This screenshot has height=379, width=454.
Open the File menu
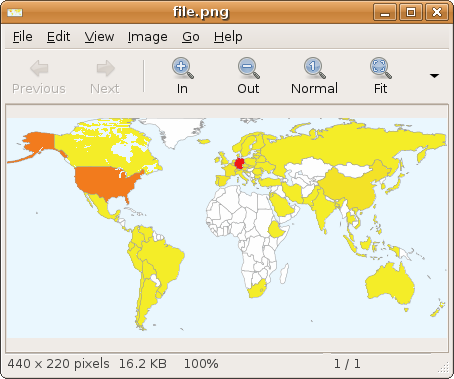pos(23,37)
